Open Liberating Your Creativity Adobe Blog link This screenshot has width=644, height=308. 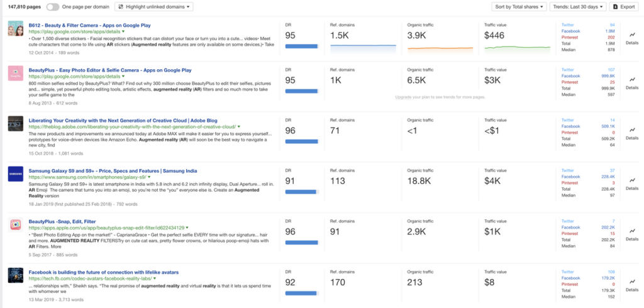pyautogui.click(x=123, y=121)
